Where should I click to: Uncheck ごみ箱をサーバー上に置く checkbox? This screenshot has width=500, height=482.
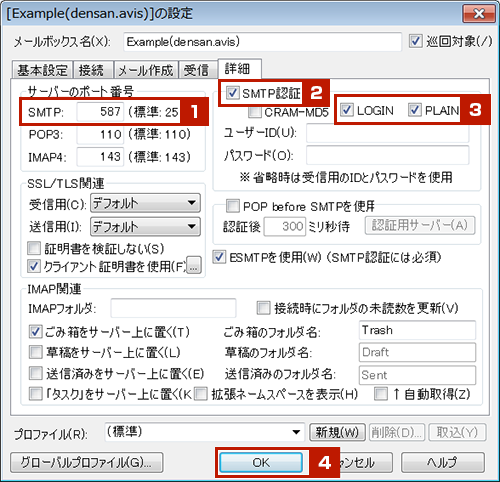(35, 332)
